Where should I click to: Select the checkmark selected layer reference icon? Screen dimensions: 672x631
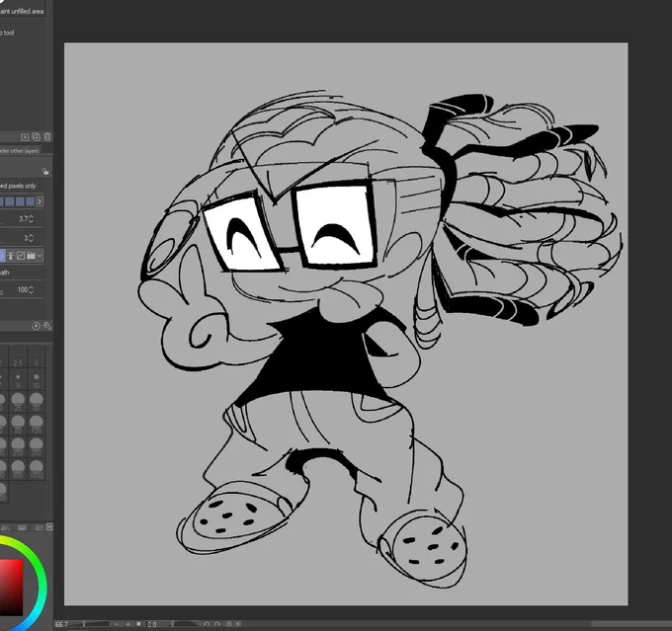click(x=21, y=256)
